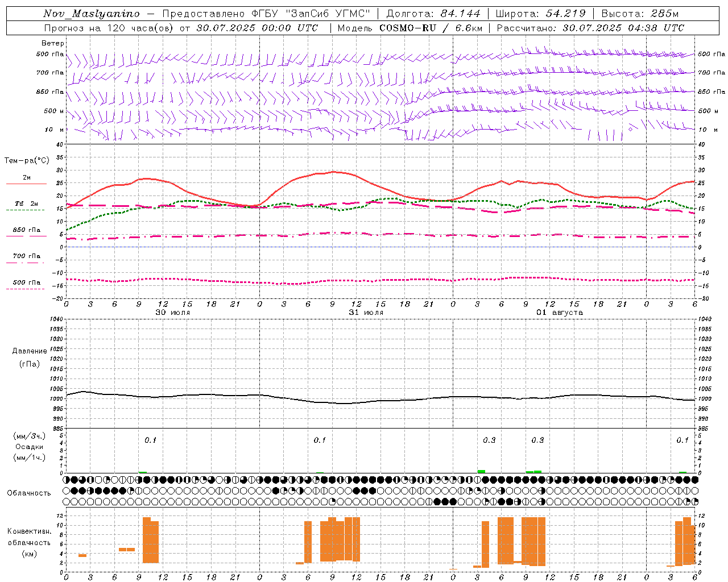Click the tall orange convective bar on 30 июля
Image resolution: width=728 pixels, height=582 pixels.
click(x=151, y=540)
